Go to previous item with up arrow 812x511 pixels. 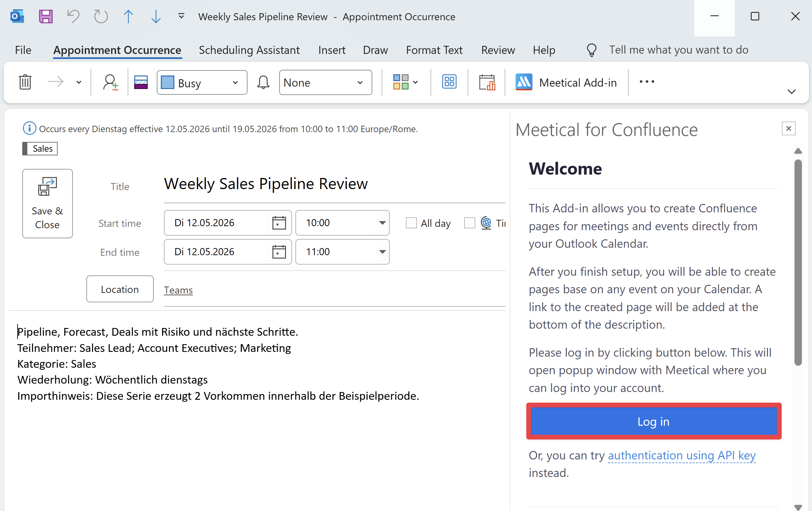click(x=128, y=17)
